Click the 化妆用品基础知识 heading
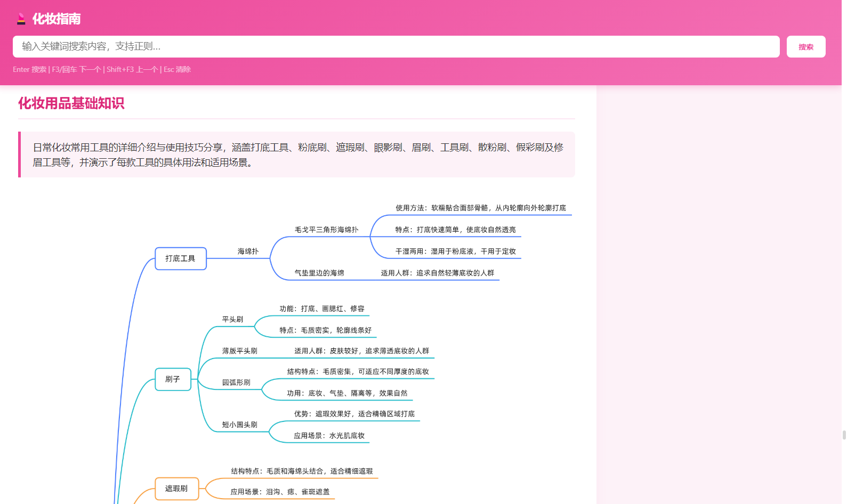 (71, 103)
